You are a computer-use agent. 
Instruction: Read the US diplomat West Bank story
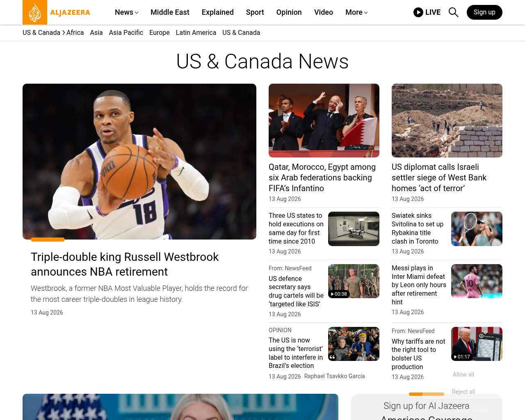439,178
